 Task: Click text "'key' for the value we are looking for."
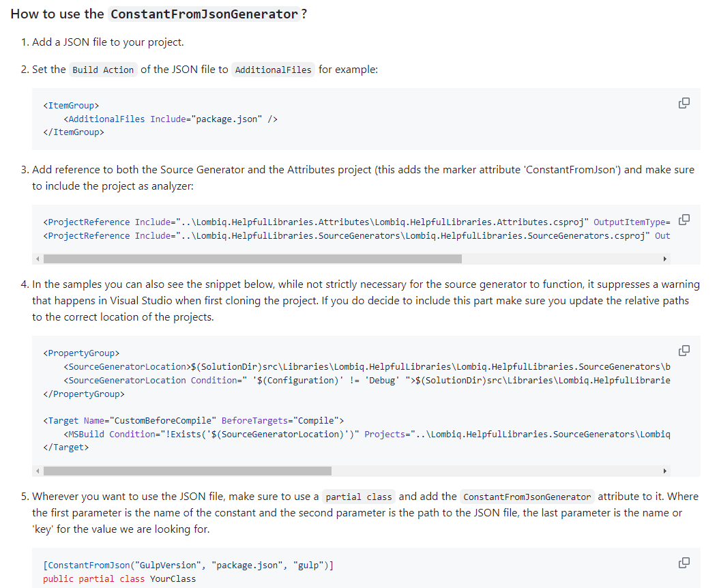(121, 529)
